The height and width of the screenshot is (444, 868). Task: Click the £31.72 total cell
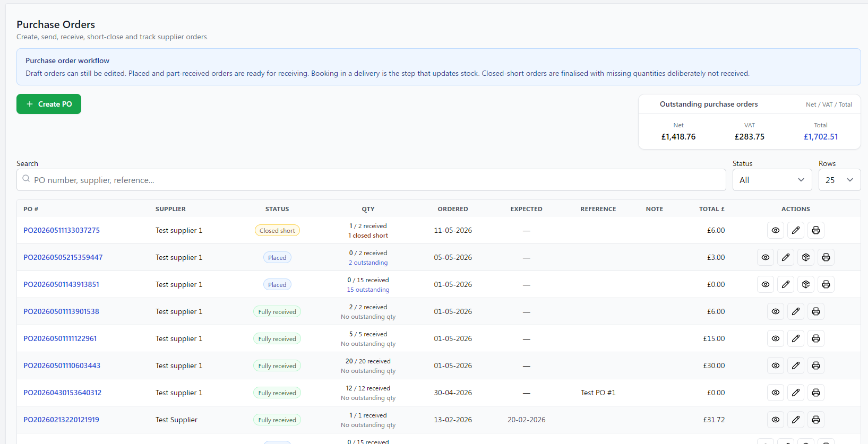click(x=714, y=420)
